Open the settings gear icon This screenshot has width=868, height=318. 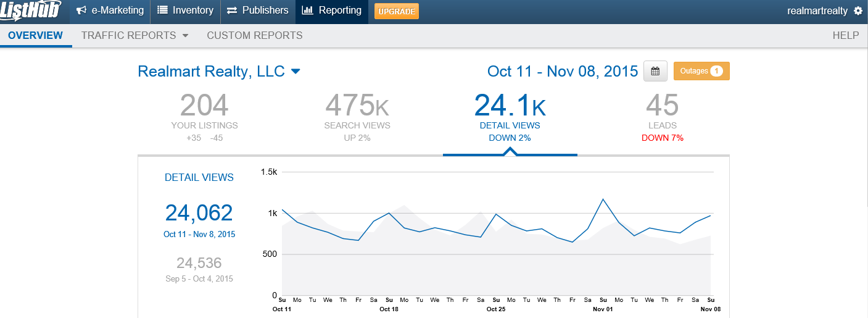click(x=858, y=11)
